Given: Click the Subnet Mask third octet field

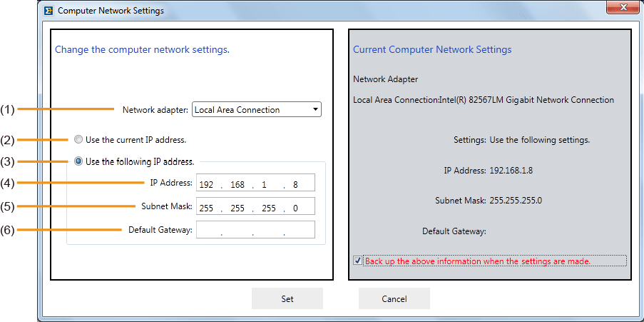Looking at the screenshot, I should pos(267,208).
